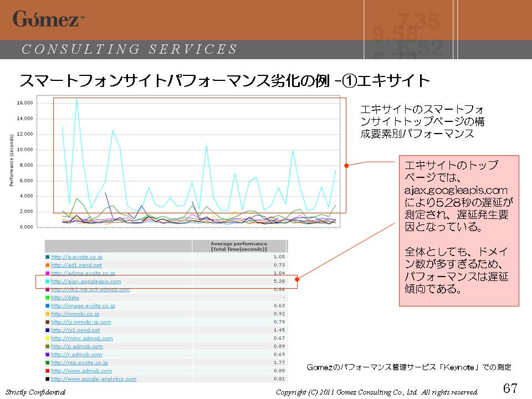The height and width of the screenshot is (399, 532).
Task: Open the http://ajax.googleapis.com link
Action: 86,282
